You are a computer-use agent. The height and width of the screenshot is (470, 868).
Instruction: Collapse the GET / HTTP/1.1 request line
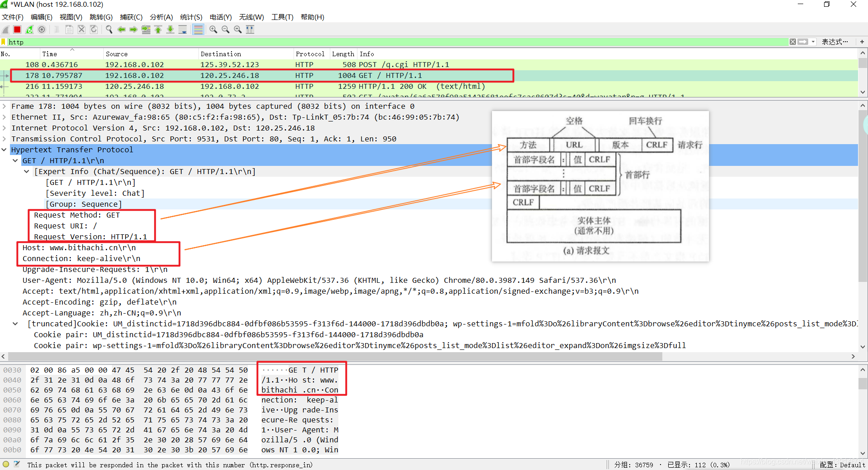(15, 161)
